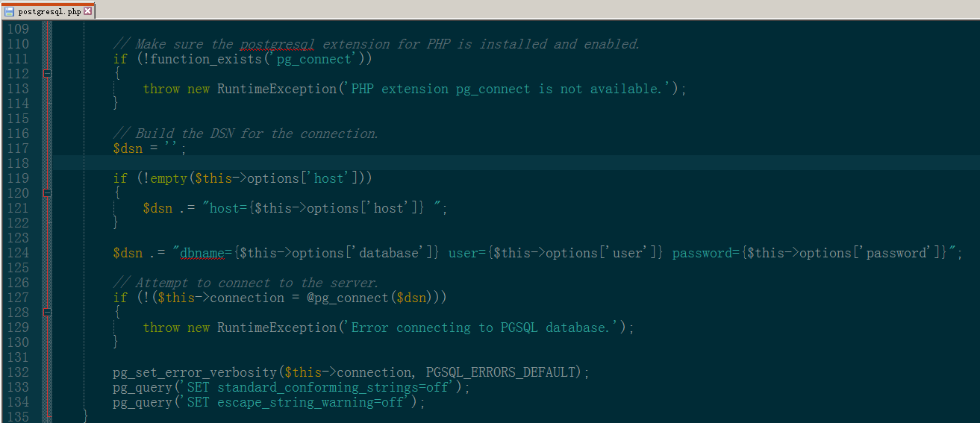
Task: Click the underlined "dbname=" text
Action: tap(202, 253)
